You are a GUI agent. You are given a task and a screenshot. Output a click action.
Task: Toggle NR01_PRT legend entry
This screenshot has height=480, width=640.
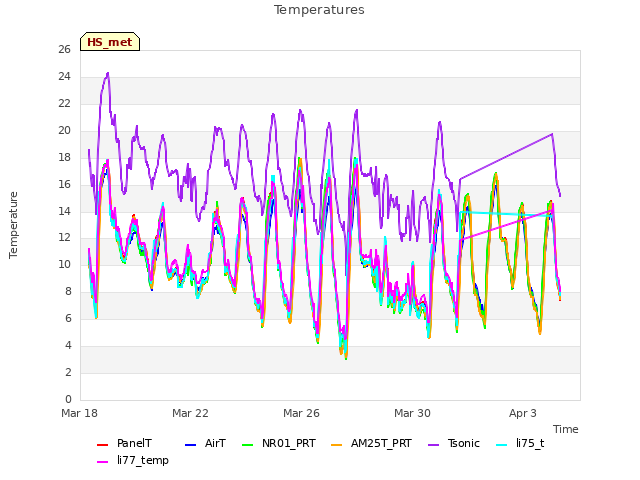278,444
